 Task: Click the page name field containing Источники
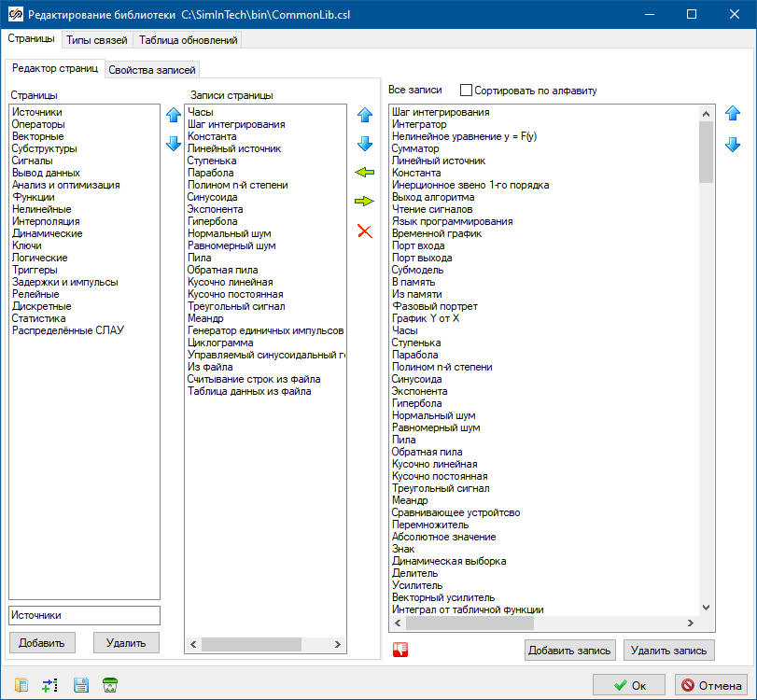[x=84, y=615]
